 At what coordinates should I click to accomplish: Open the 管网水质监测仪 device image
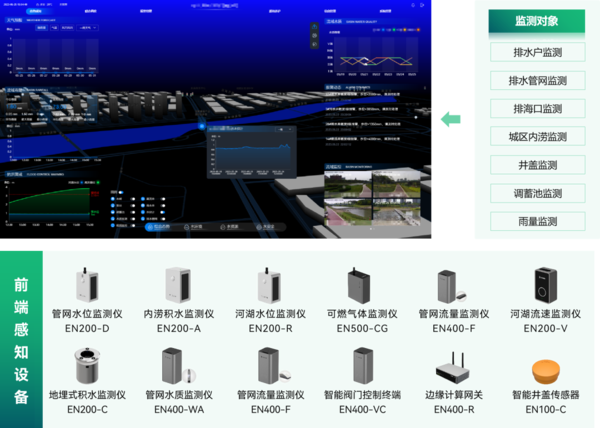(178, 366)
